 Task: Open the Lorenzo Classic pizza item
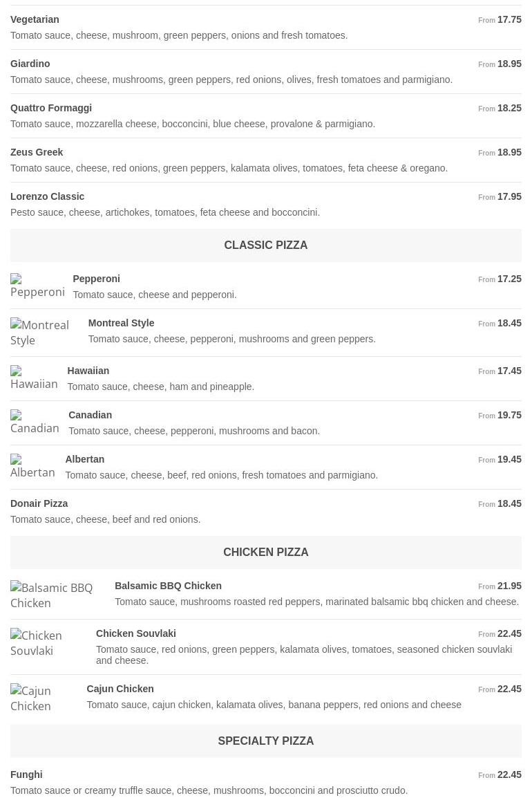pos(48,196)
